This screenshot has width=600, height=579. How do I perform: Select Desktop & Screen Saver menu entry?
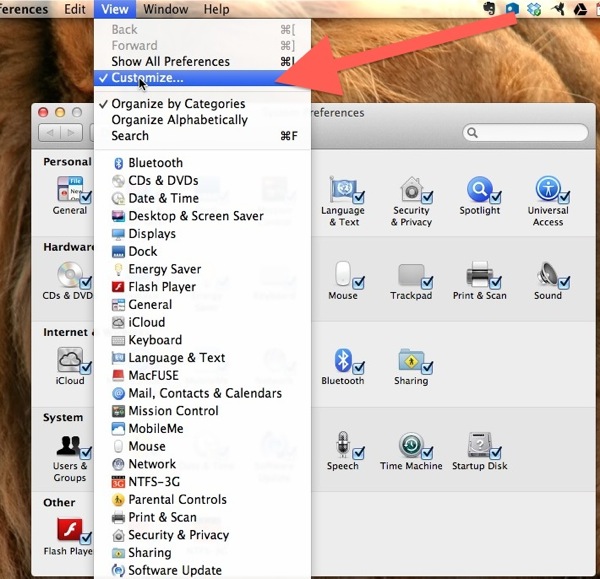click(202, 216)
